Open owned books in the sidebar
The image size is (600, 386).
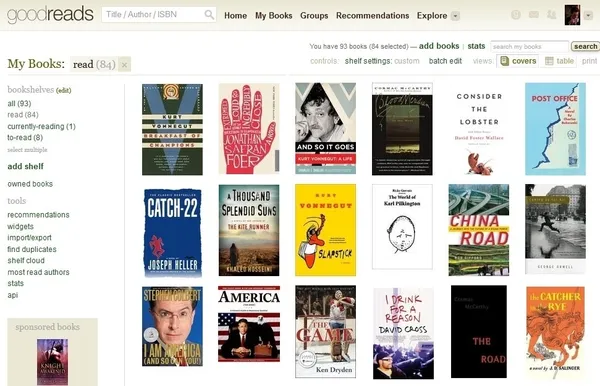pos(30,184)
